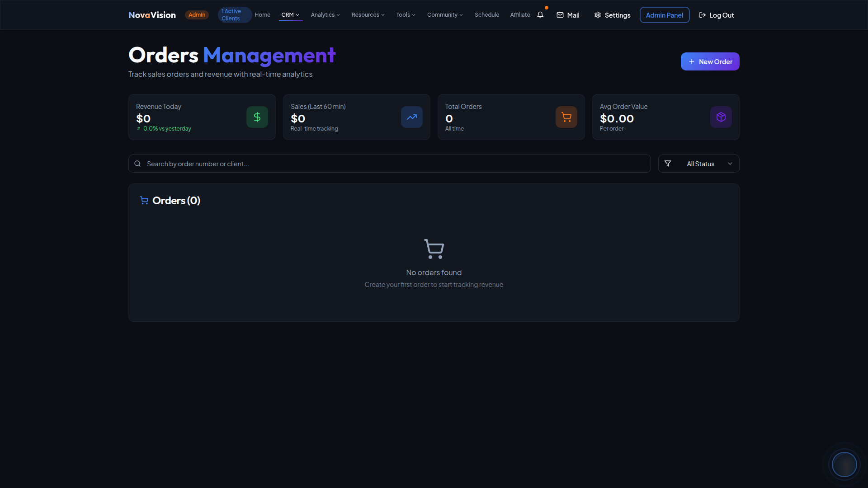Viewport: 868px width, 488px height.
Task: Expand the All Status dropdown
Action: click(x=708, y=164)
